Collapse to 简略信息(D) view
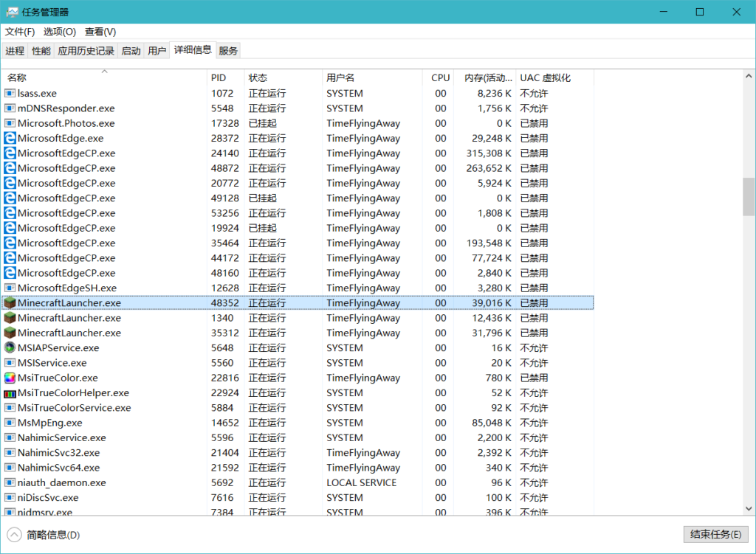The image size is (756, 554). click(x=44, y=535)
